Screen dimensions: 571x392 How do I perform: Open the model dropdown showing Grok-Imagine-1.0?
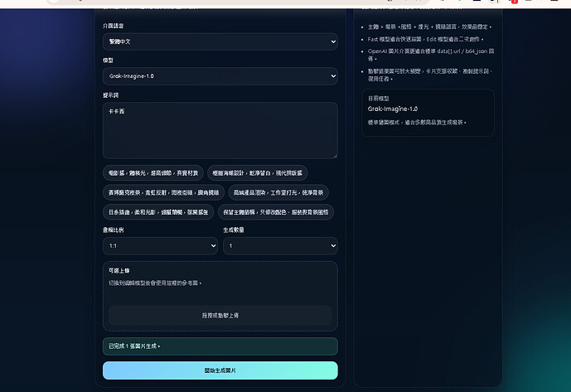click(220, 76)
